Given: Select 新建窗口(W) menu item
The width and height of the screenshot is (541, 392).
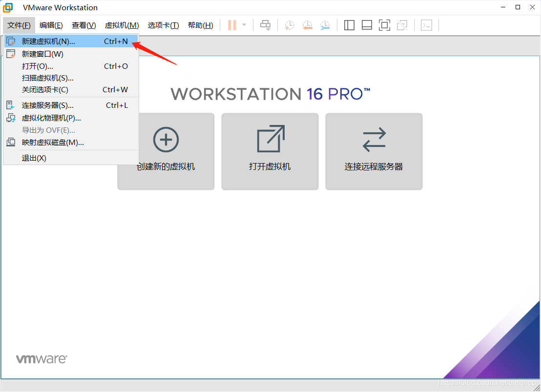Looking at the screenshot, I should (x=71, y=54).
